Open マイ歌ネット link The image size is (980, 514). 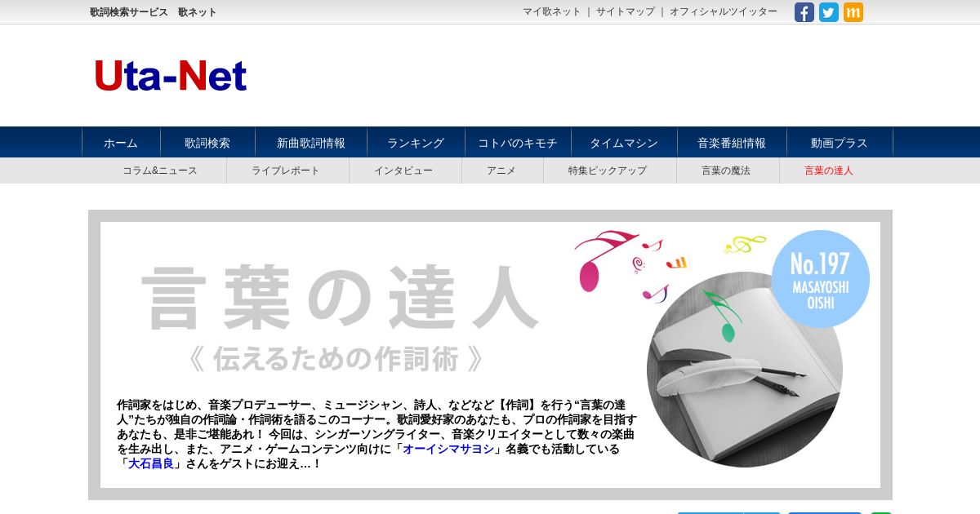552,11
